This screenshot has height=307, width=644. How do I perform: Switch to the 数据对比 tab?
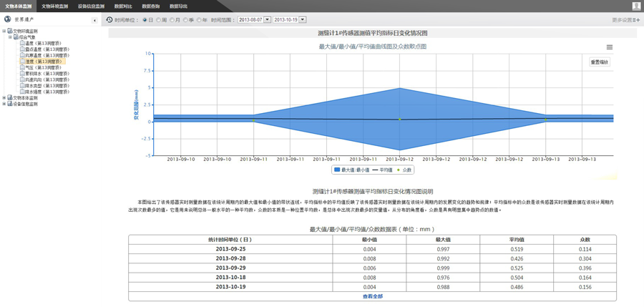tap(123, 6)
